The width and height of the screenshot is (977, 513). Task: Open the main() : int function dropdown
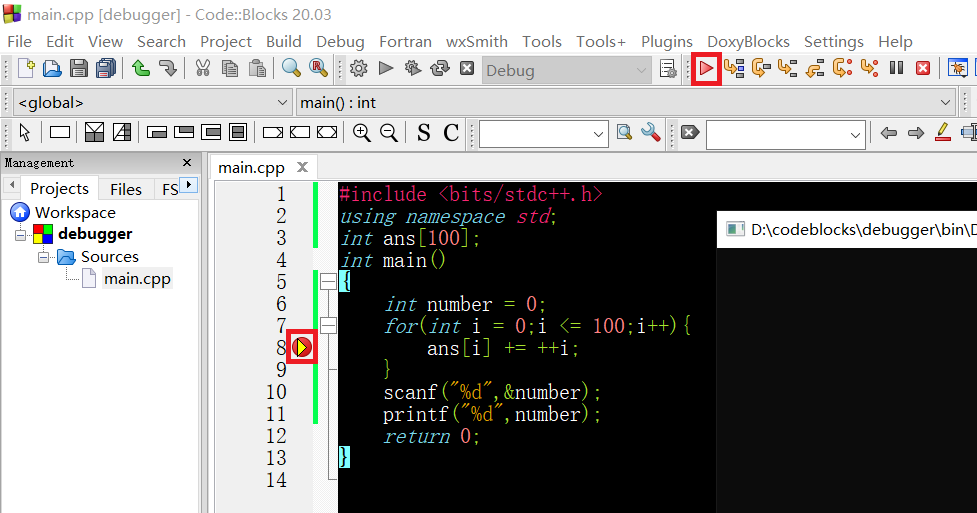click(626, 102)
